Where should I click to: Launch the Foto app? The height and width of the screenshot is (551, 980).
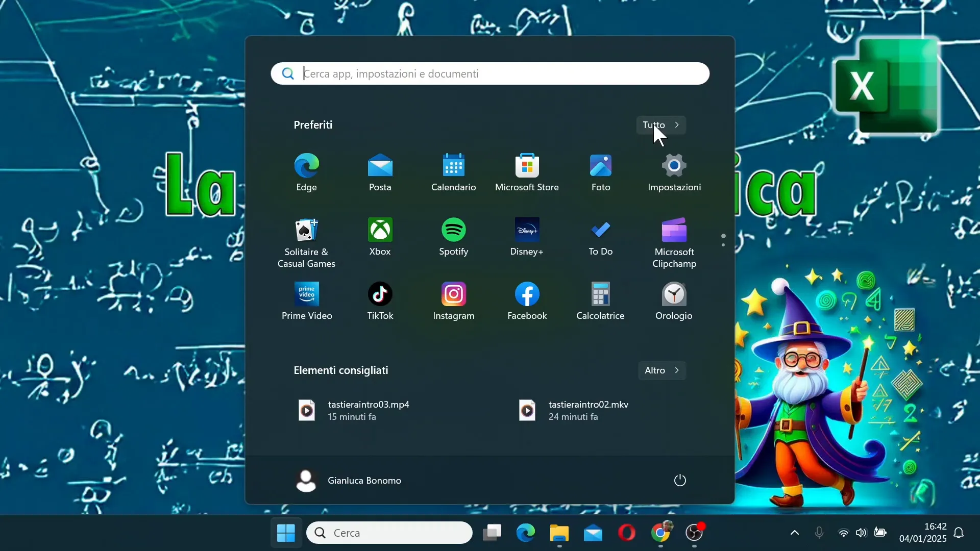pyautogui.click(x=601, y=172)
